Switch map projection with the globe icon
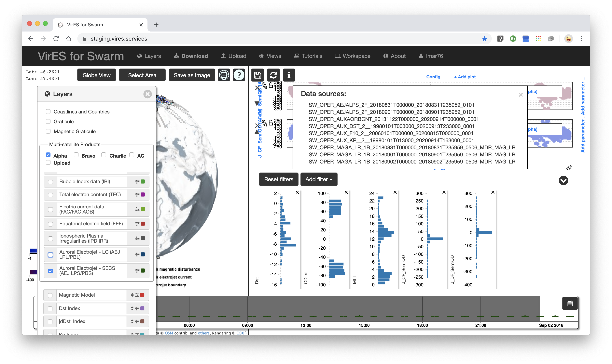612x364 pixels. pyautogui.click(x=224, y=75)
